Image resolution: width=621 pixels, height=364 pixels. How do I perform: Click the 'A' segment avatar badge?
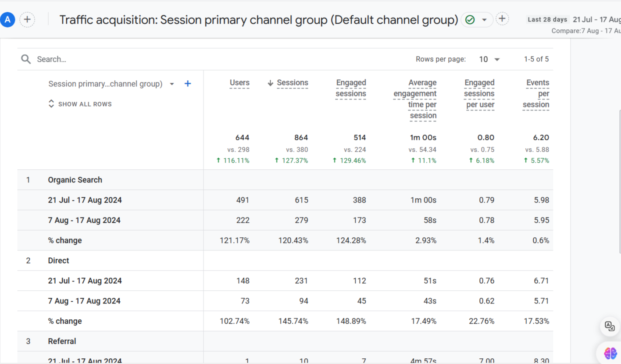coord(8,19)
